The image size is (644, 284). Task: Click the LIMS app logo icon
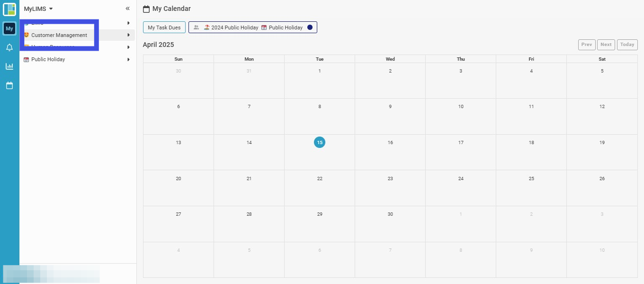pyautogui.click(x=9, y=9)
